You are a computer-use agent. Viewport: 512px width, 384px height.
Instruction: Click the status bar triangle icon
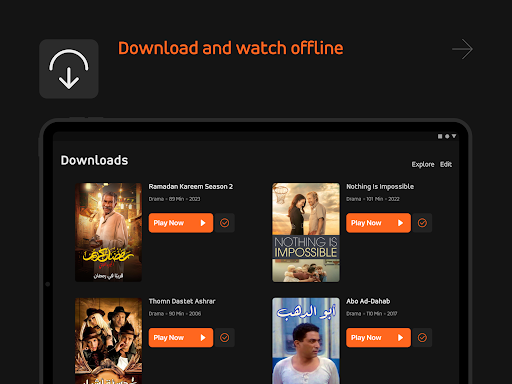[454, 136]
